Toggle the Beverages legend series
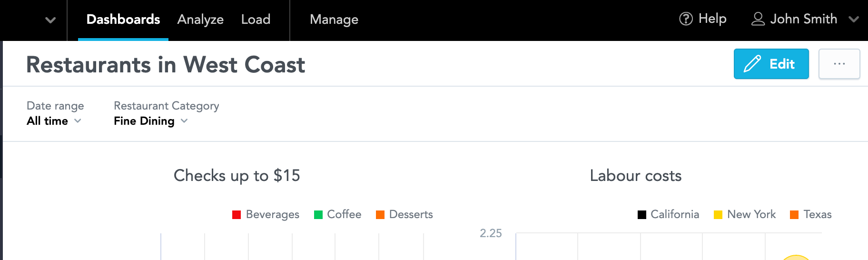868x260 pixels. pyautogui.click(x=266, y=214)
